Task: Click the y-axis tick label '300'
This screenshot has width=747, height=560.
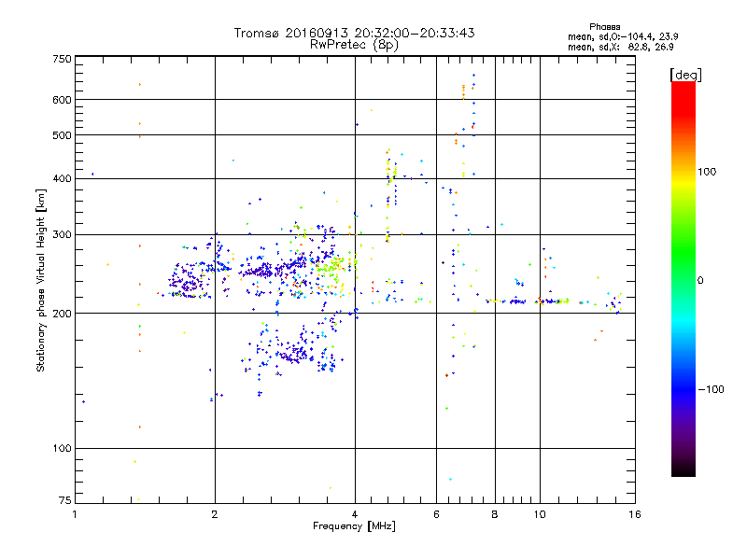Action: [x=63, y=235]
